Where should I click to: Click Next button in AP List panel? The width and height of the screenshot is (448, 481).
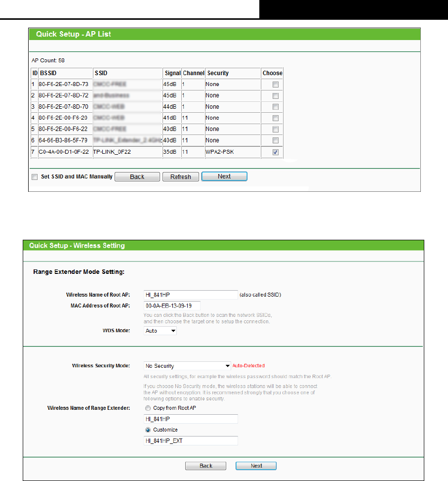(224, 176)
